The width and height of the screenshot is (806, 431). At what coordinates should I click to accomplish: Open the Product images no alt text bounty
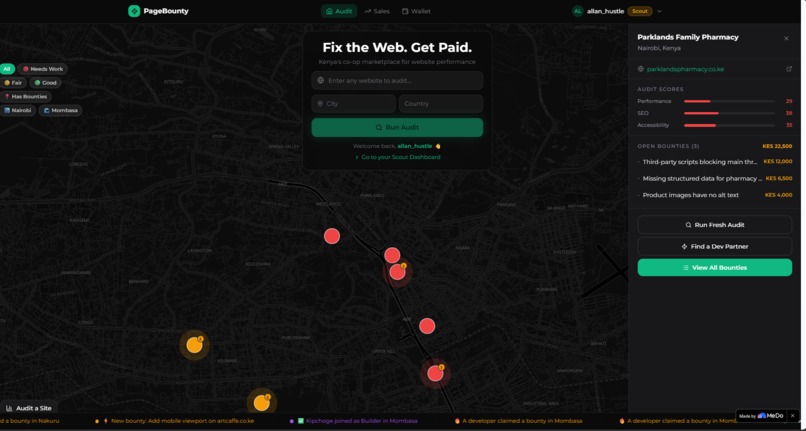click(x=715, y=195)
